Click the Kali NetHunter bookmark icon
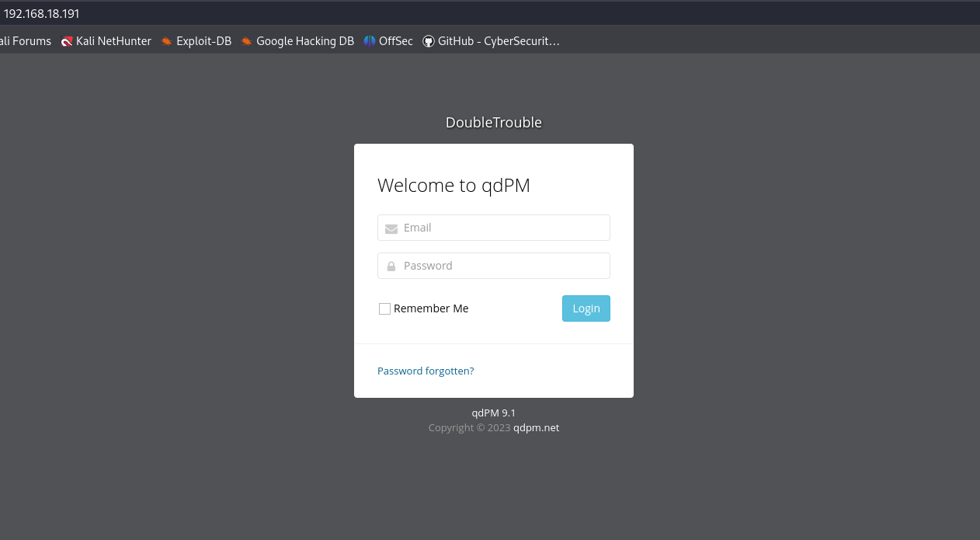The width and height of the screenshot is (980, 540). point(67,41)
